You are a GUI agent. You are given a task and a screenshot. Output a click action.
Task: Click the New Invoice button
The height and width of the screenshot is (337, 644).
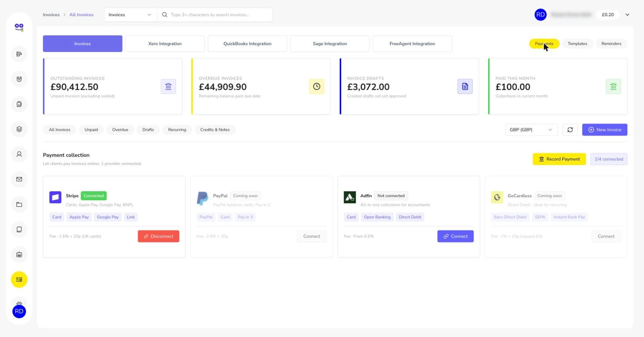[x=605, y=130]
